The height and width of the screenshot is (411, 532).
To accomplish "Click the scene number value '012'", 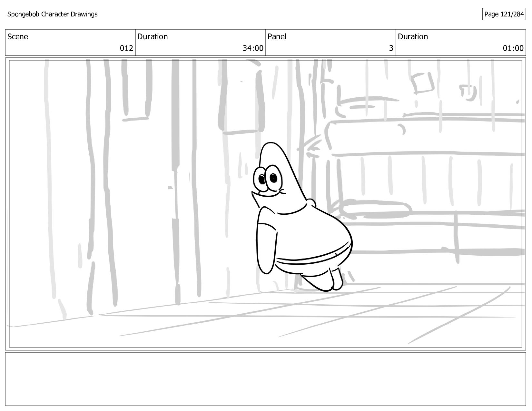I will [x=126, y=48].
